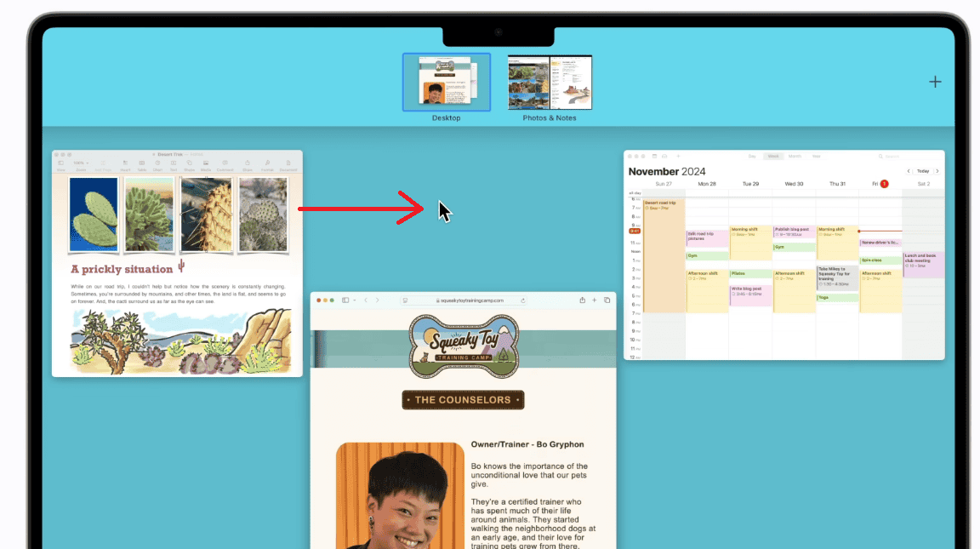980x549 pixels.
Task: Click Bo Gryphon's portrait photo
Action: click(x=400, y=496)
